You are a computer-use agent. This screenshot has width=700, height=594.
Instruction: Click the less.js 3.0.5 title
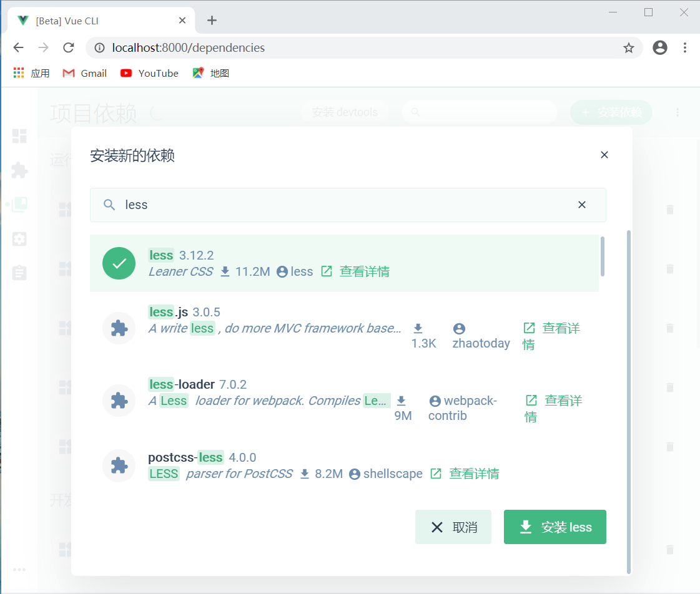184,312
